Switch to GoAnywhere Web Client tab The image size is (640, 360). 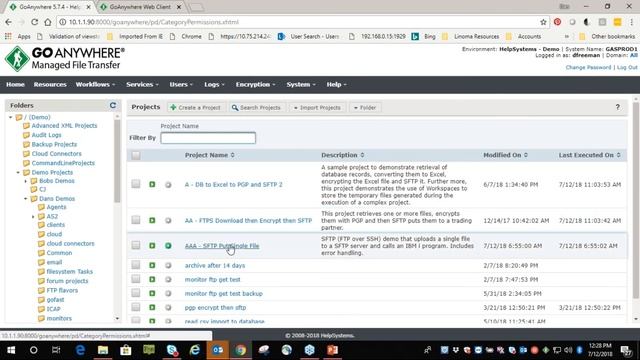(x=140, y=7)
